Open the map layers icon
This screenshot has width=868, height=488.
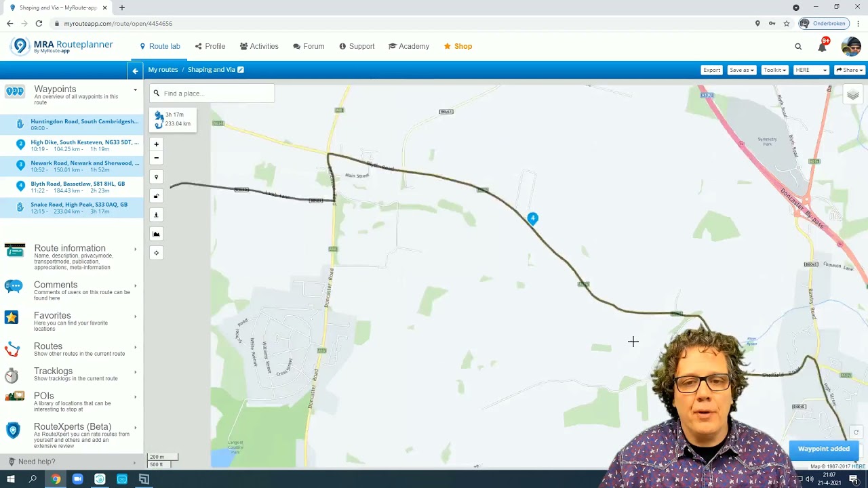853,95
